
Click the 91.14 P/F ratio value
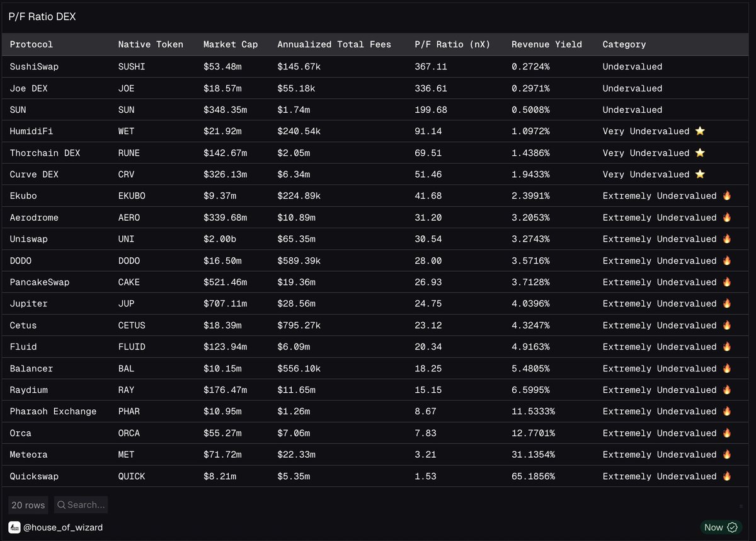tap(428, 131)
